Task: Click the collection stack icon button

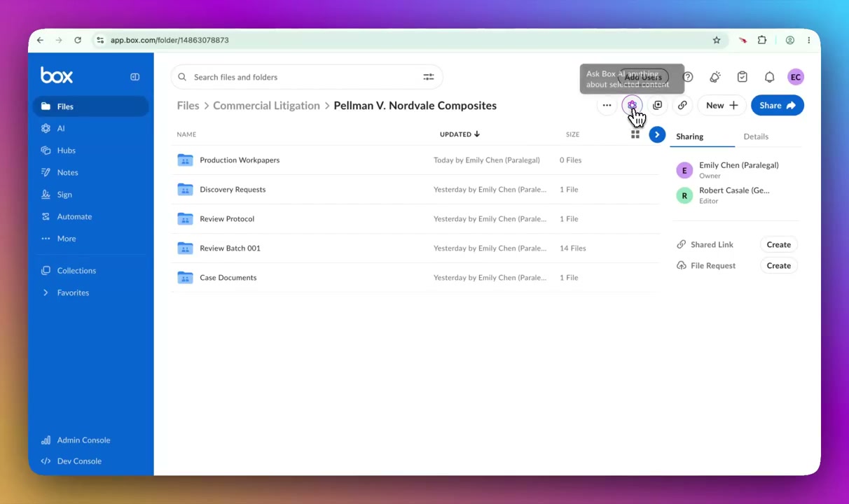Action: pyautogui.click(x=657, y=106)
